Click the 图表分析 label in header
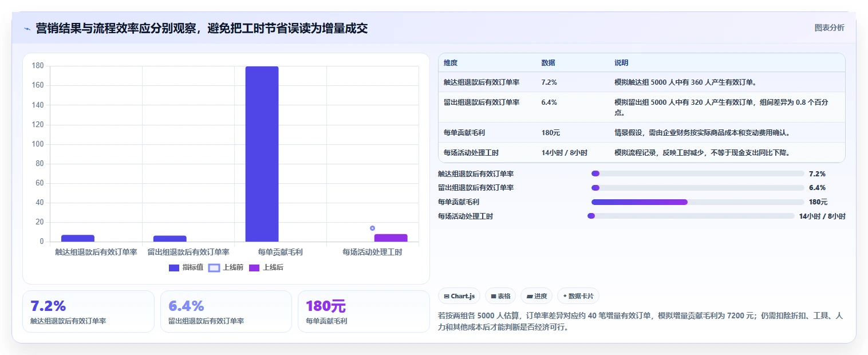The height and width of the screenshot is (355, 868). tap(829, 27)
